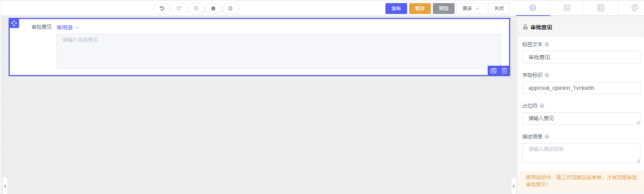Click the 预览 preview button
This screenshot has width=644, height=194.
pos(443,8)
